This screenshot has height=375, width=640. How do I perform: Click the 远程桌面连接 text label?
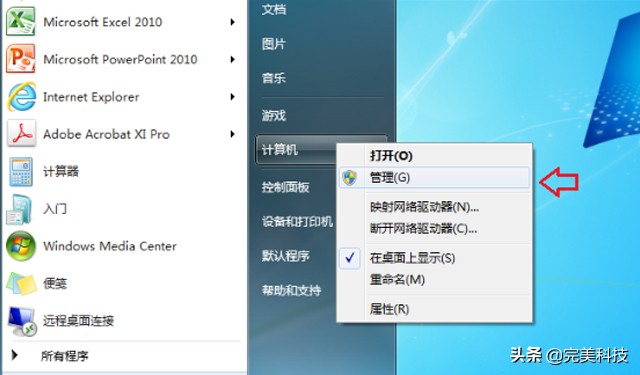click(x=78, y=321)
